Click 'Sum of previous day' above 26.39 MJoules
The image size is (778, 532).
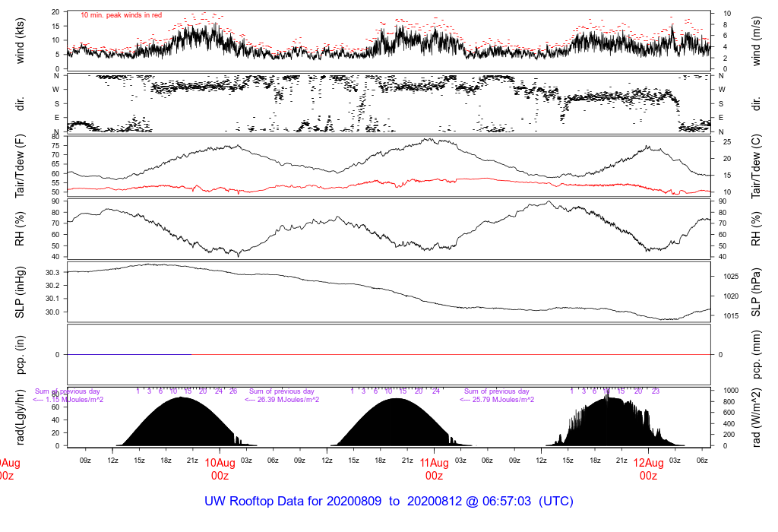[282, 391]
